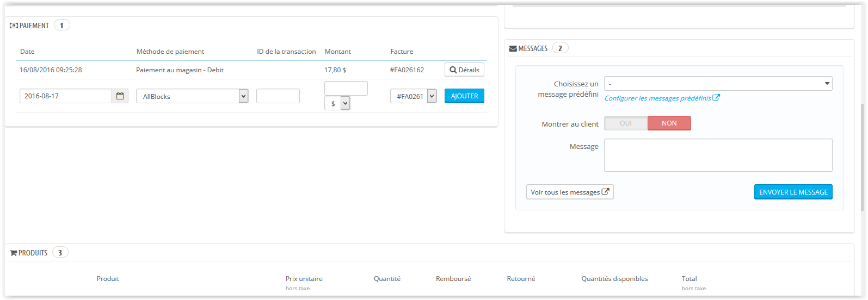Click the envelope icon beside MESSAGES
This screenshot has width=868, height=300.
(x=513, y=48)
